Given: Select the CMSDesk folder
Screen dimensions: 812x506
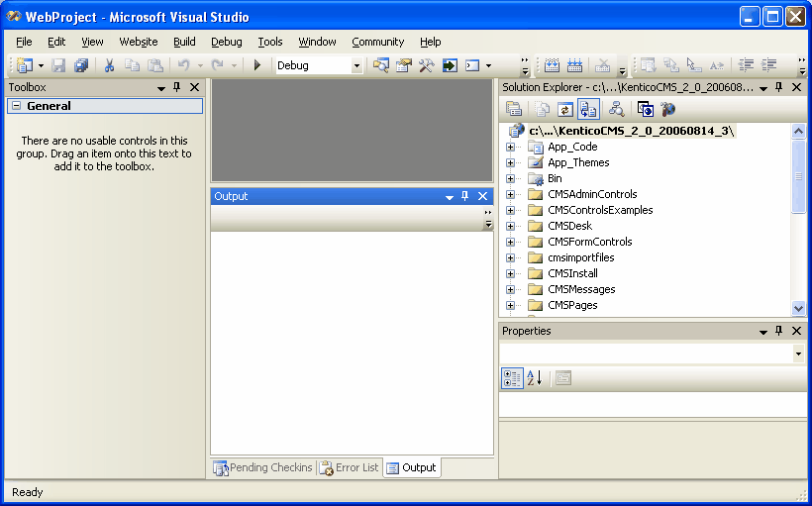Looking at the screenshot, I should (x=570, y=226).
